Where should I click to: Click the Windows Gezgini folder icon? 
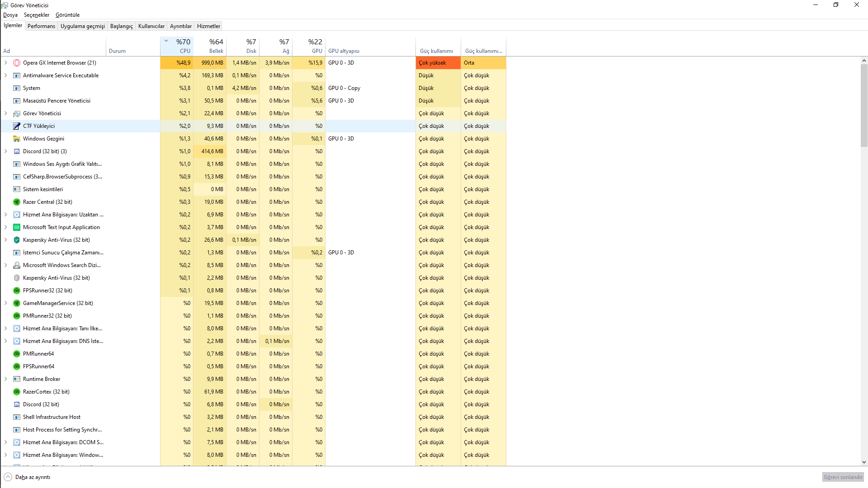pyautogui.click(x=17, y=139)
